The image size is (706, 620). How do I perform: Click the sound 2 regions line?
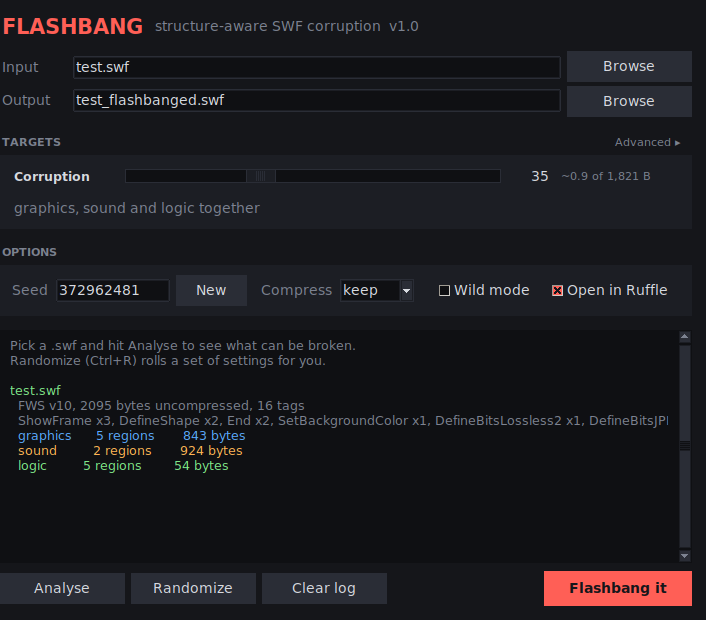(x=130, y=451)
